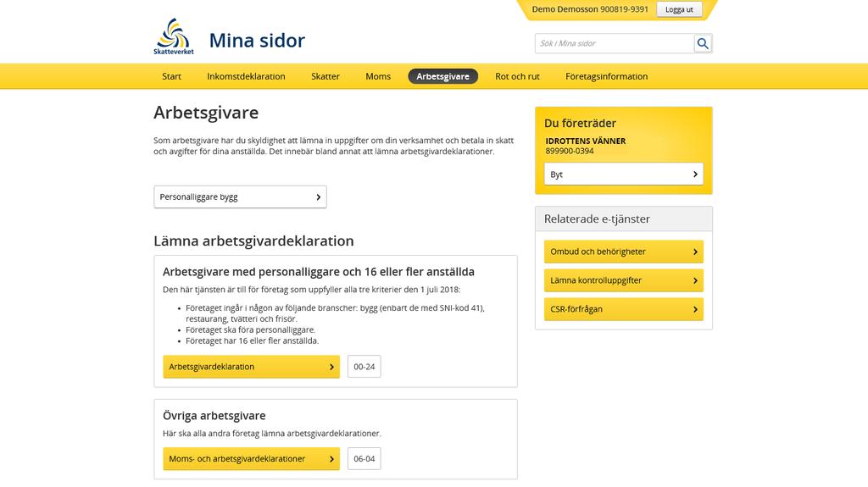Select the Skatter menu item

[x=325, y=76]
